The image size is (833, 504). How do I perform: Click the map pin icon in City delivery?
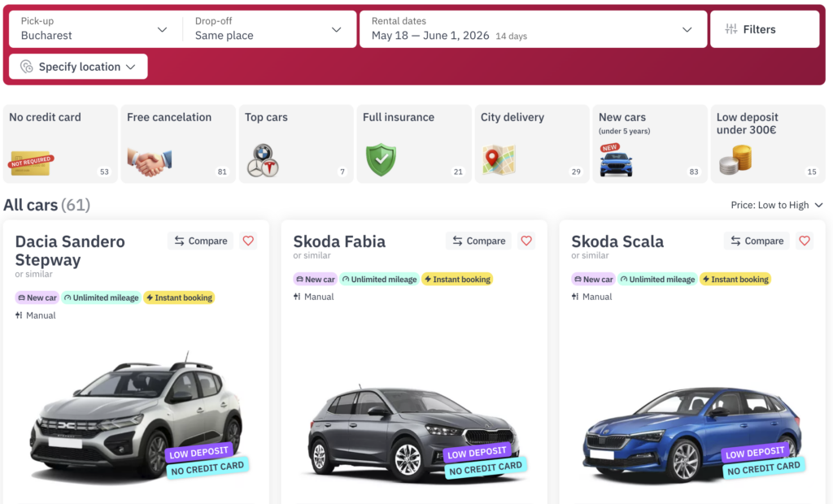pos(499,160)
